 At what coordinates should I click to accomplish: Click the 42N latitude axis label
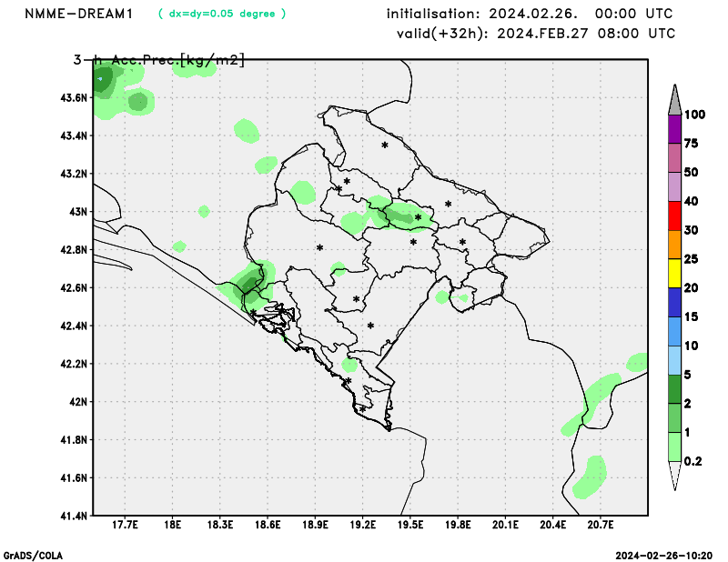click(x=78, y=402)
